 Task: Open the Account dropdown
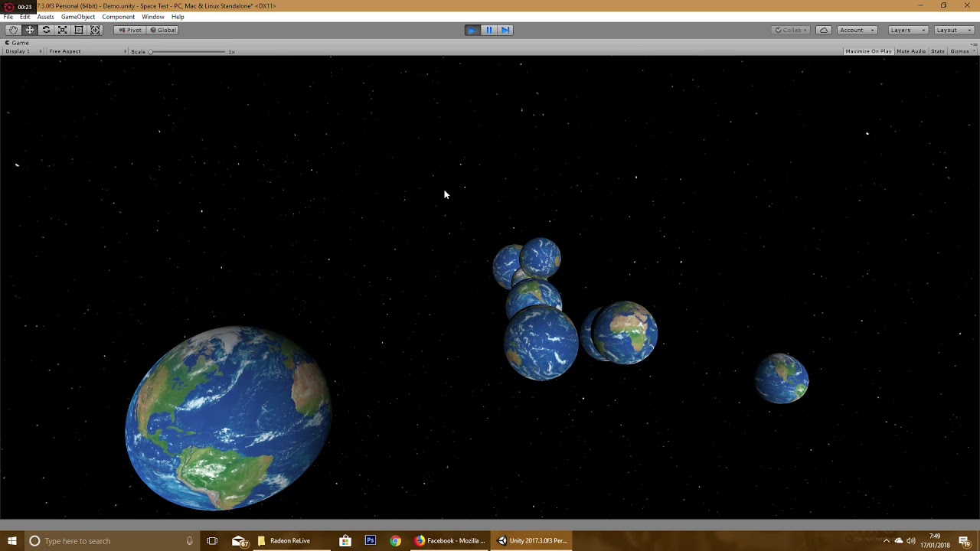[857, 30]
